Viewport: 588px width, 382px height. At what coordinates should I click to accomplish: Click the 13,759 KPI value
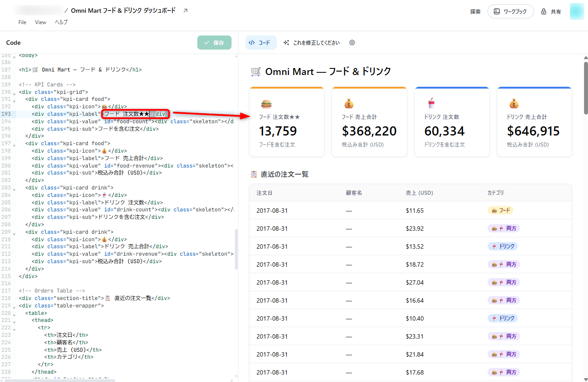coord(278,131)
